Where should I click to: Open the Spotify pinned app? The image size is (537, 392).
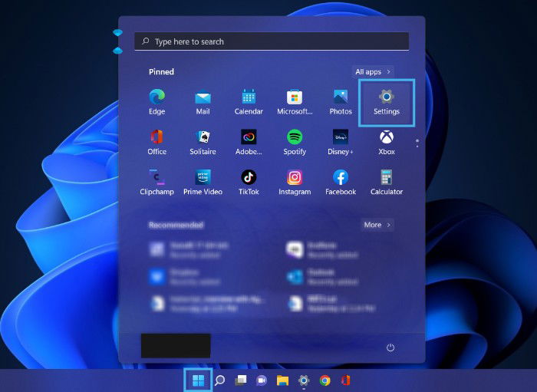295,143
